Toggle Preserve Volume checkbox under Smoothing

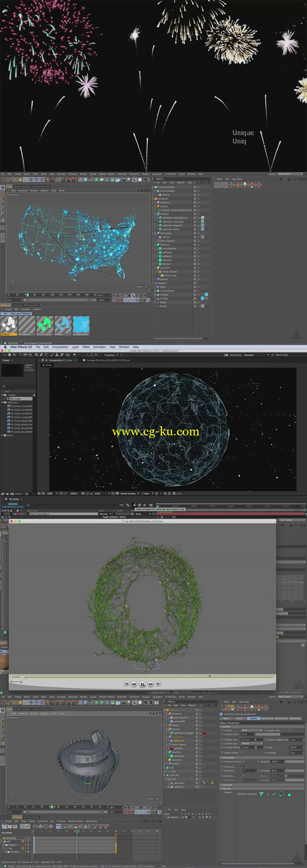pos(243,761)
